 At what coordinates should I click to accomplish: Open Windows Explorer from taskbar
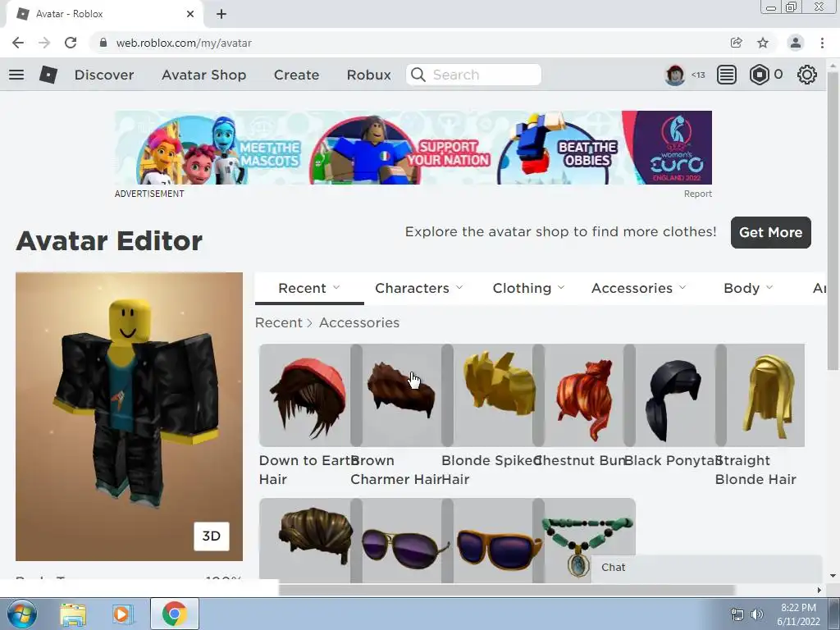click(x=73, y=614)
